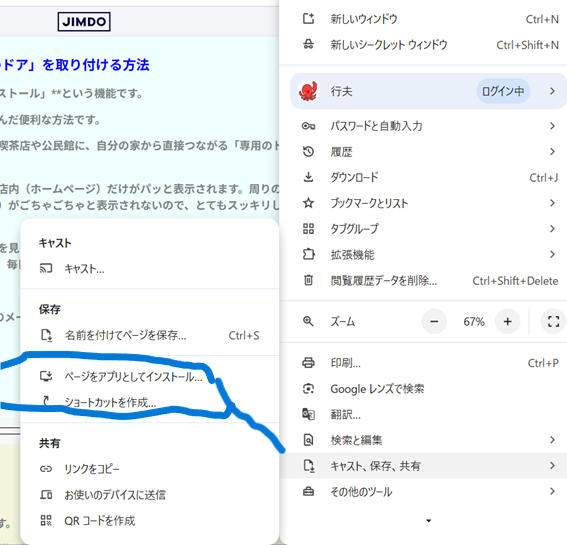The image size is (567, 545).
Task: Choose ページをアプリとしてインストール
Action: point(150,376)
